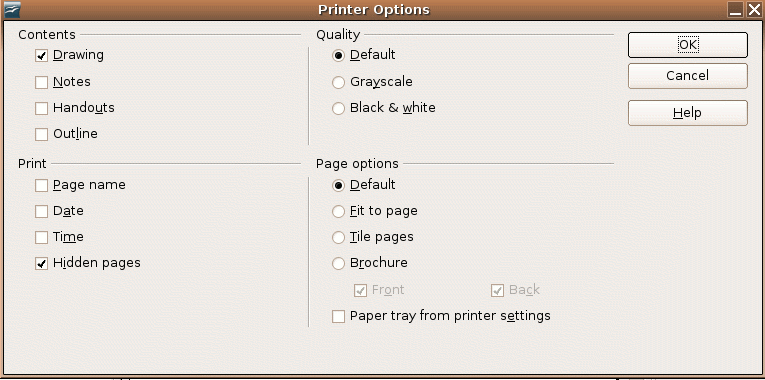Enable printing the Page name
Screen dimensions: 765x380
tap(41, 185)
